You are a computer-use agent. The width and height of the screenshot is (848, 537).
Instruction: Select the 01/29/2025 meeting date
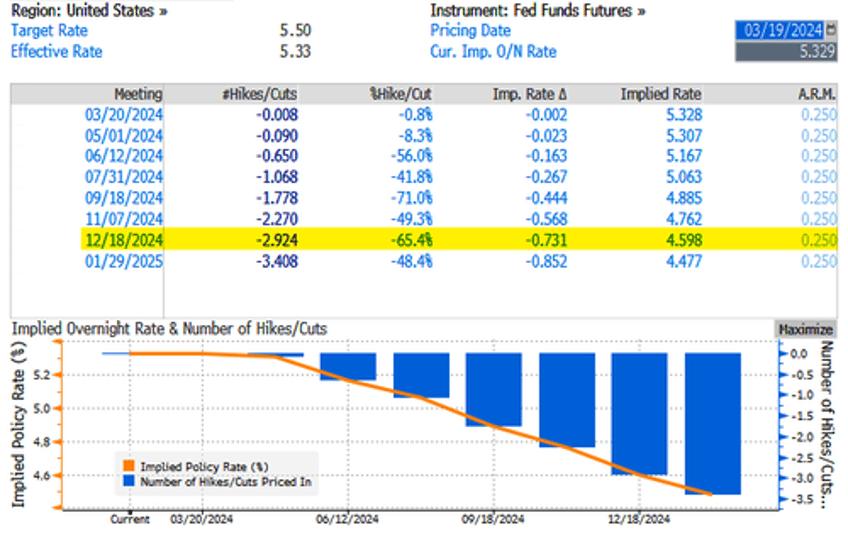[123, 262]
